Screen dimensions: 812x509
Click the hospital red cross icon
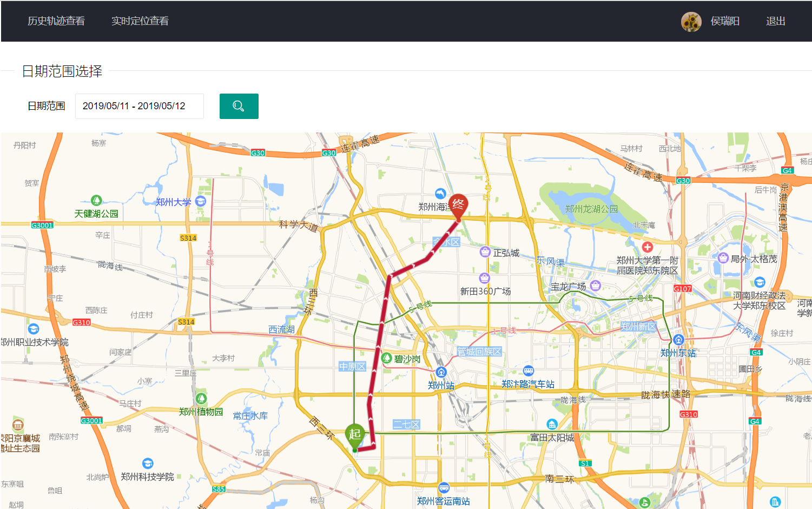(648, 247)
